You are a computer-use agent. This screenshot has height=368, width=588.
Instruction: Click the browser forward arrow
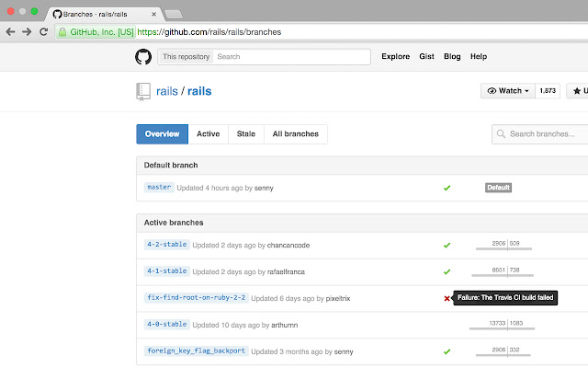(27, 32)
